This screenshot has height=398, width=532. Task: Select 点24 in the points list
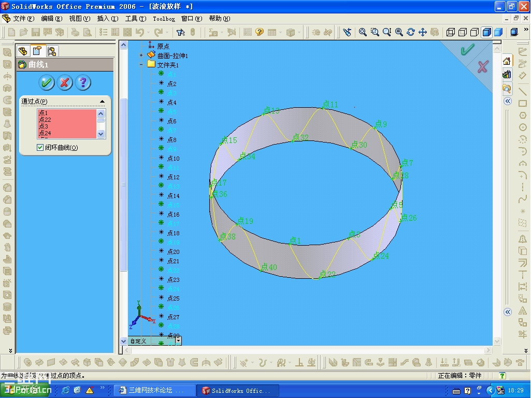[x=45, y=133]
